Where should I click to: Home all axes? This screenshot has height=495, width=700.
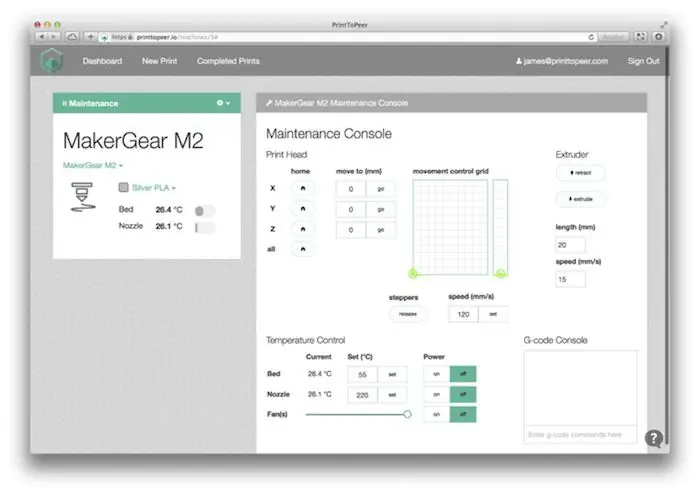303,249
